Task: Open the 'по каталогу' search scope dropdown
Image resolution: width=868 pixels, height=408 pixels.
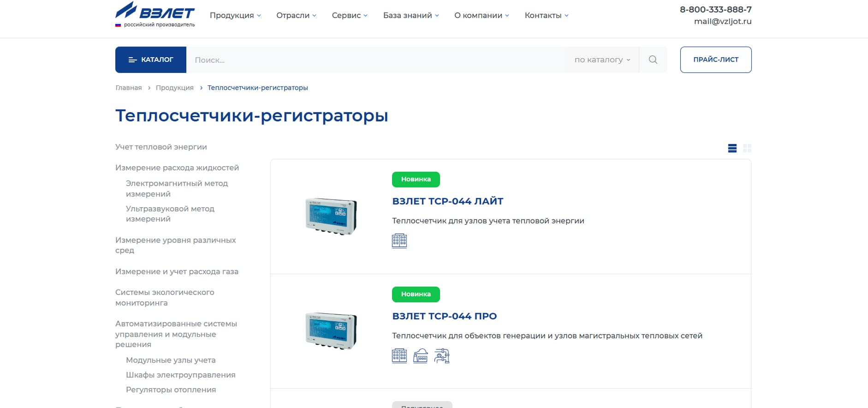Action: coord(602,60)
